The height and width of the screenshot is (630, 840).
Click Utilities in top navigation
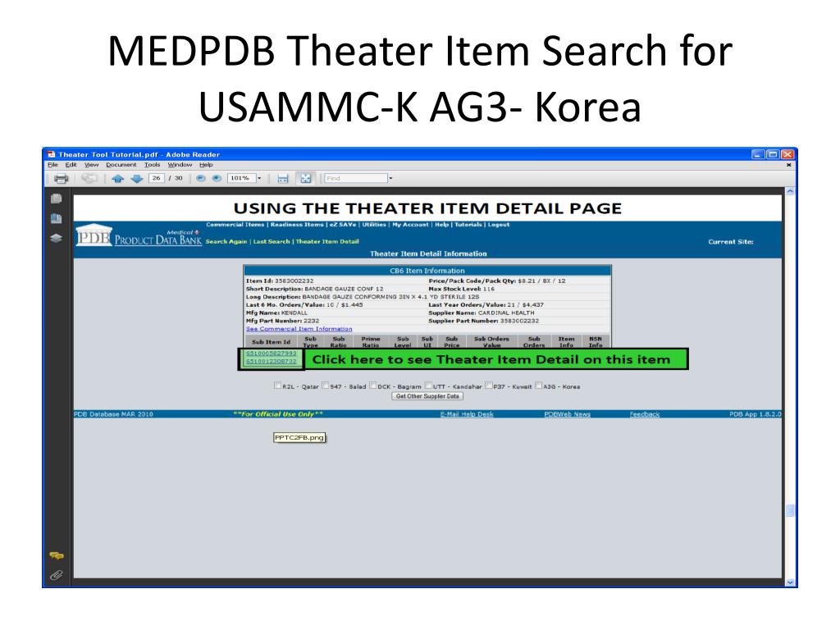pos(374,225)
